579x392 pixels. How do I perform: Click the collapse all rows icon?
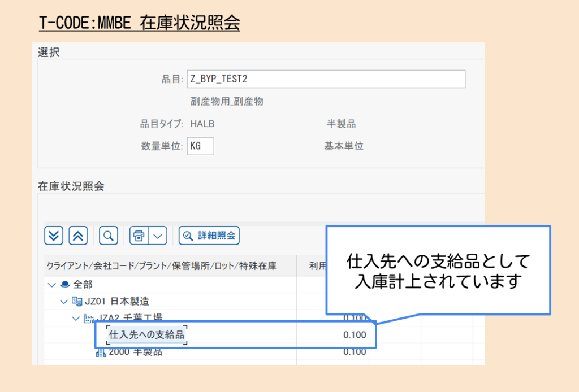click(x=77, y=235)
